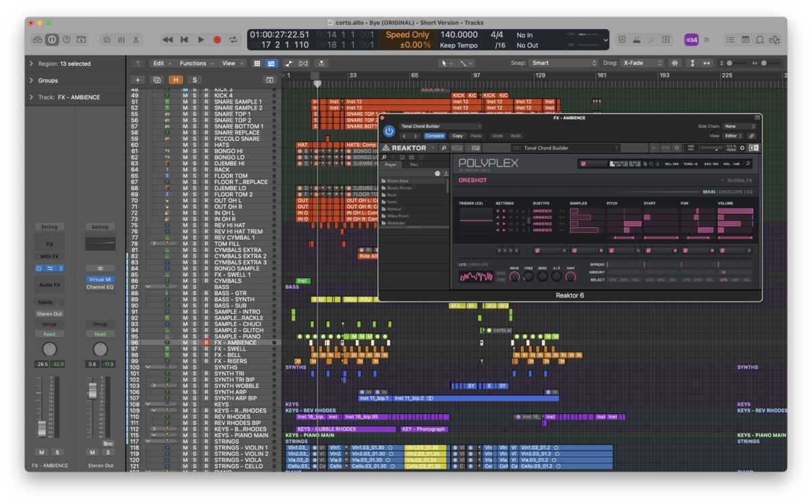
Task: Click Copy in plugin window
Action: pos(457,136)
